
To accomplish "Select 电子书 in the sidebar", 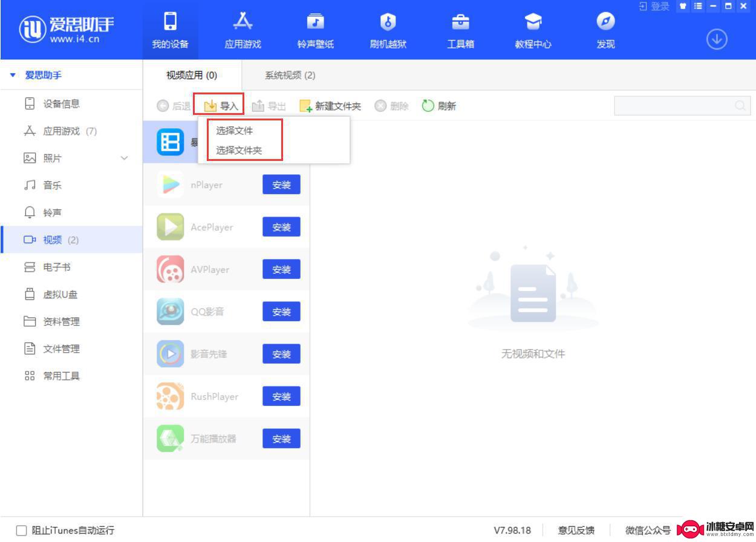I will coord(71,267).
